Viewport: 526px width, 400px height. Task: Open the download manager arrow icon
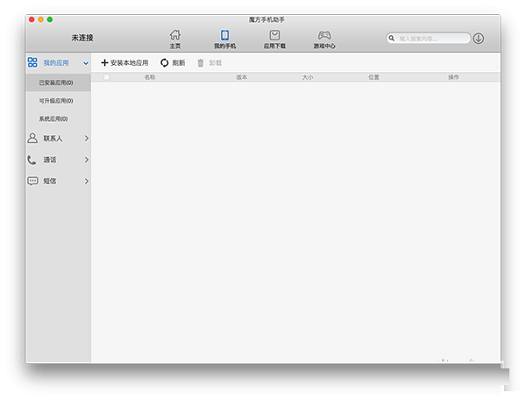478,39
